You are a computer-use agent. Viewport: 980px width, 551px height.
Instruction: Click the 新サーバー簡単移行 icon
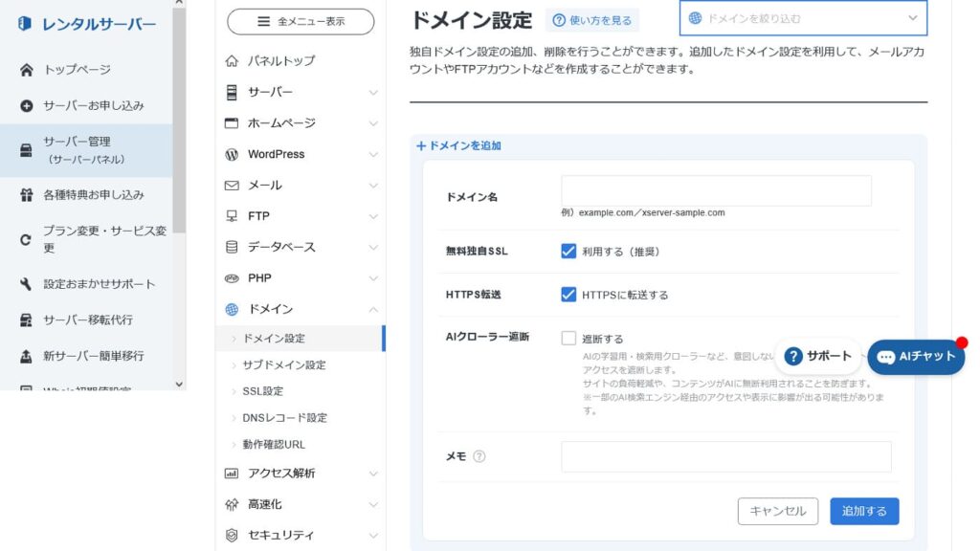(26, 356)
